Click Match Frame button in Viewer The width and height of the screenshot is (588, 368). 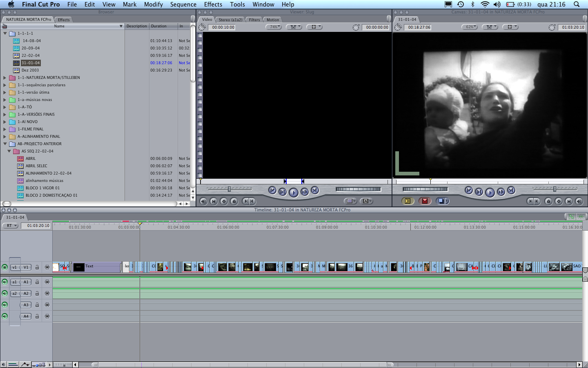[203, 201]
